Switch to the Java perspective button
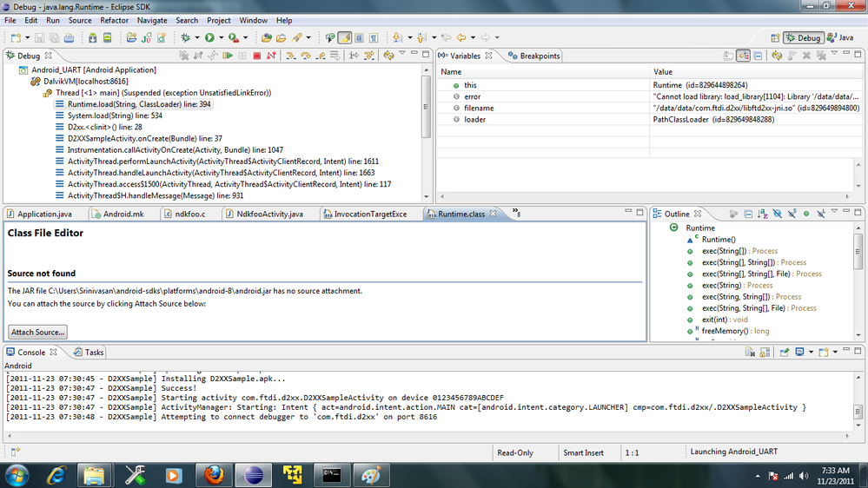Viewport: 868px width, 488px height. point(840,37)
